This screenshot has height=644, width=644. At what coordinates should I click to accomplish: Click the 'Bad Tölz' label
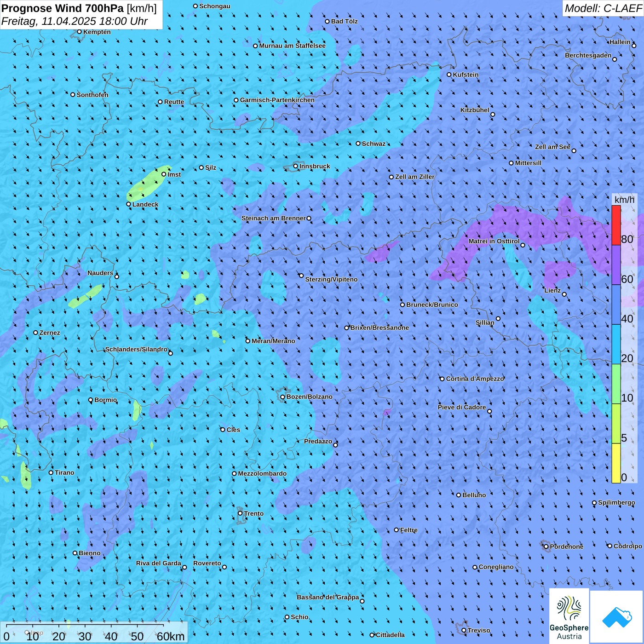coord(345,21)
